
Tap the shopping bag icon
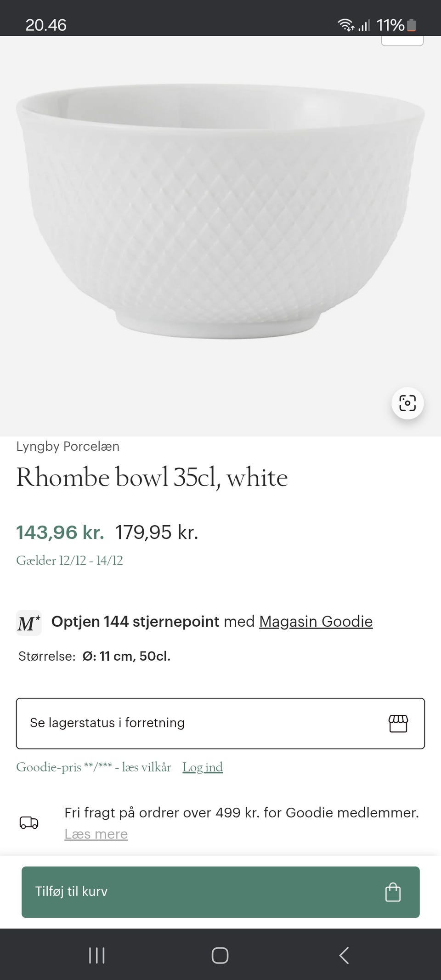tap(393, 892)
